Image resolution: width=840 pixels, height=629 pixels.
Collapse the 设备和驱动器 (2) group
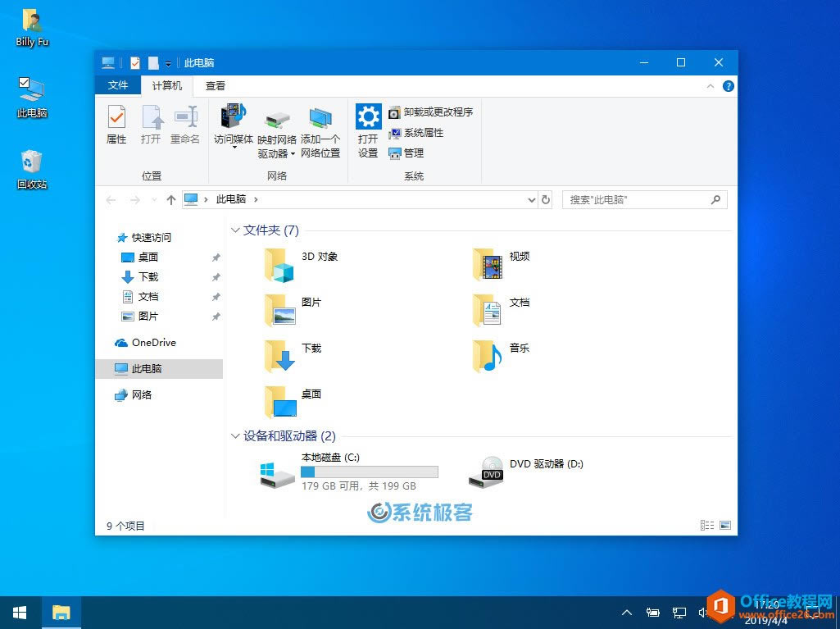pyautogui.click(x=234, y=436)
